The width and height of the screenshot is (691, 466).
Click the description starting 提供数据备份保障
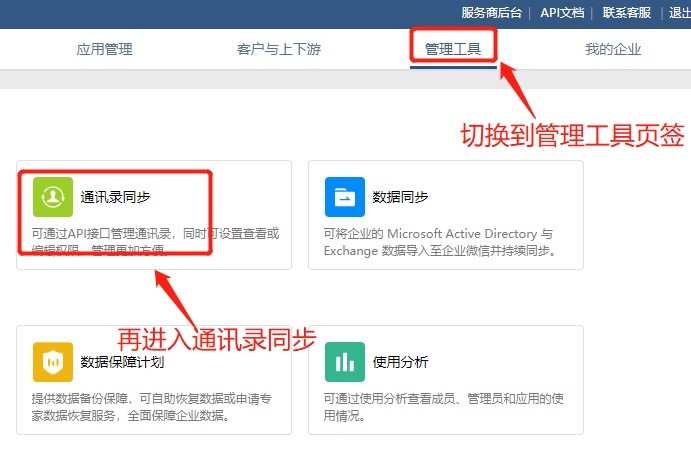click(152, 406)
